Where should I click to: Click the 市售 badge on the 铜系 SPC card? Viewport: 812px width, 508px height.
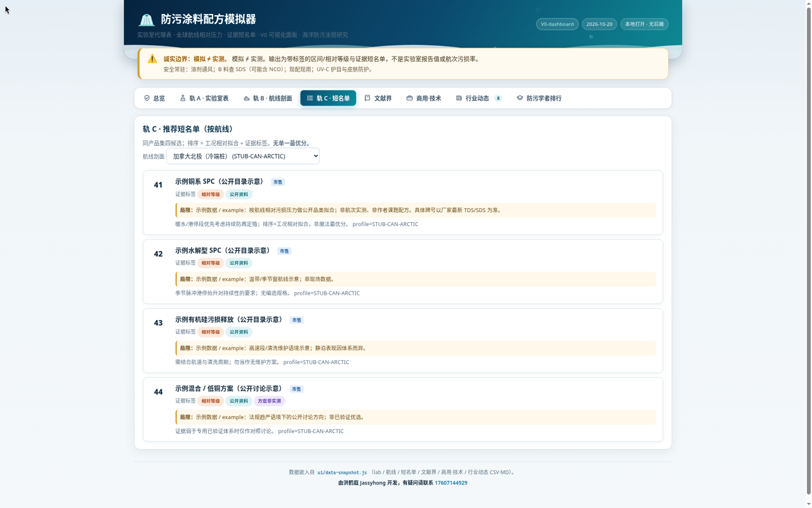point(278,182)
